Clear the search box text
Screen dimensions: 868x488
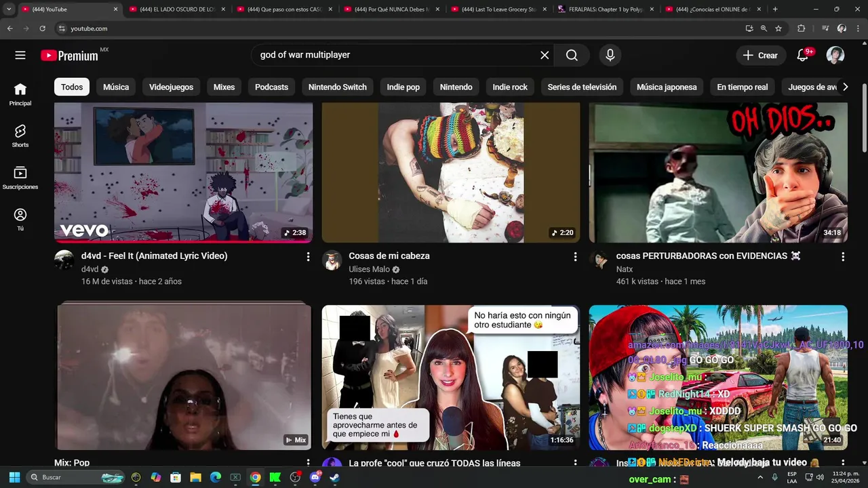click(545, 55)
